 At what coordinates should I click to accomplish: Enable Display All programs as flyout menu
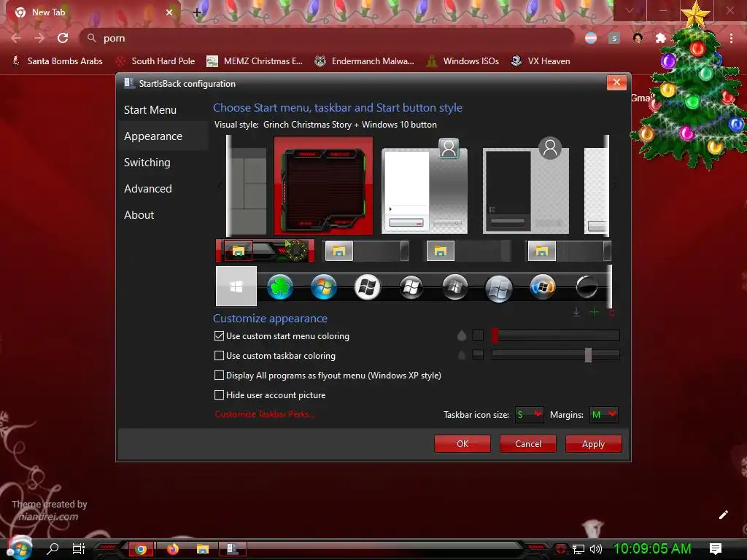tap(219, 376)
